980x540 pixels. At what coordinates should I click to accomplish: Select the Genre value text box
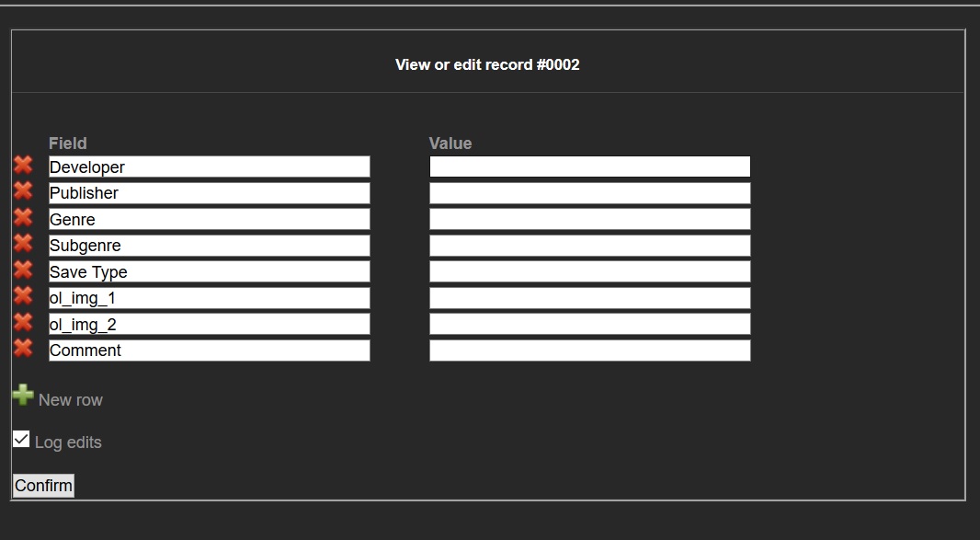click(x=589, y=219)
